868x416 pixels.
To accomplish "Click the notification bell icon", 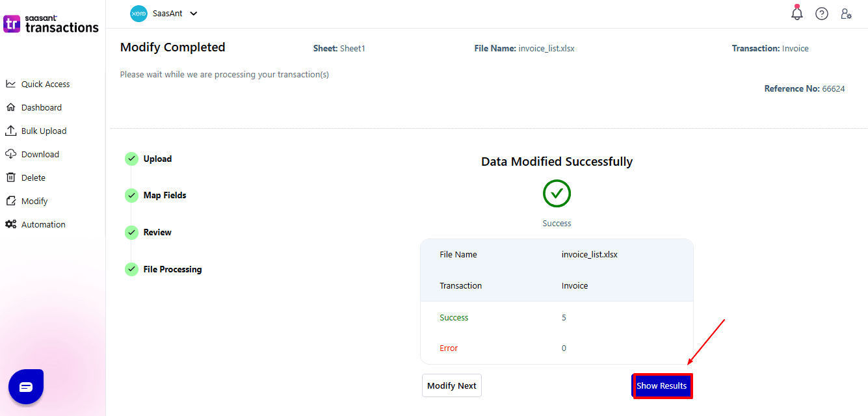I will coord(796,13).
